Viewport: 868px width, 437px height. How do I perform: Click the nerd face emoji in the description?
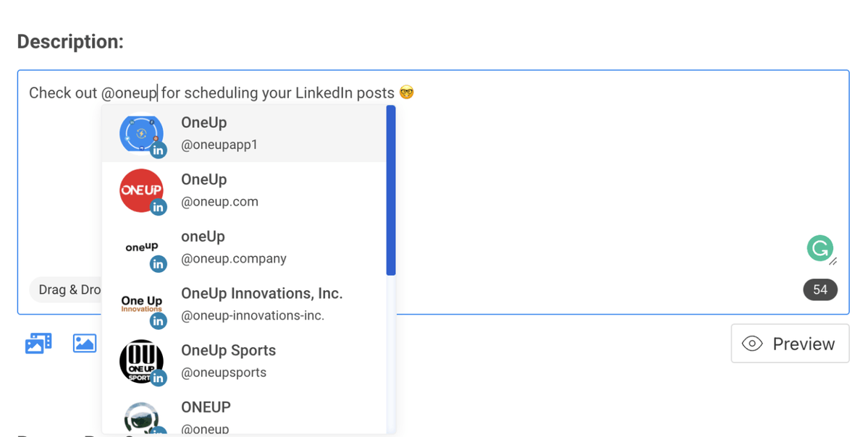pos(406,92)
